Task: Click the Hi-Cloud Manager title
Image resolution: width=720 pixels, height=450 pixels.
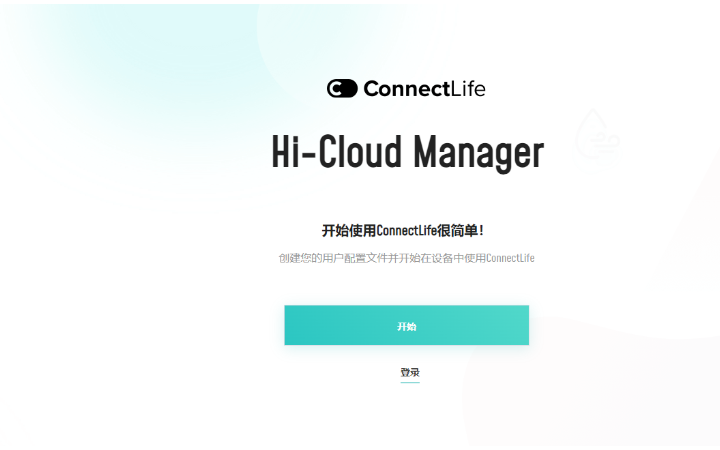Action: tap(408, 152)
